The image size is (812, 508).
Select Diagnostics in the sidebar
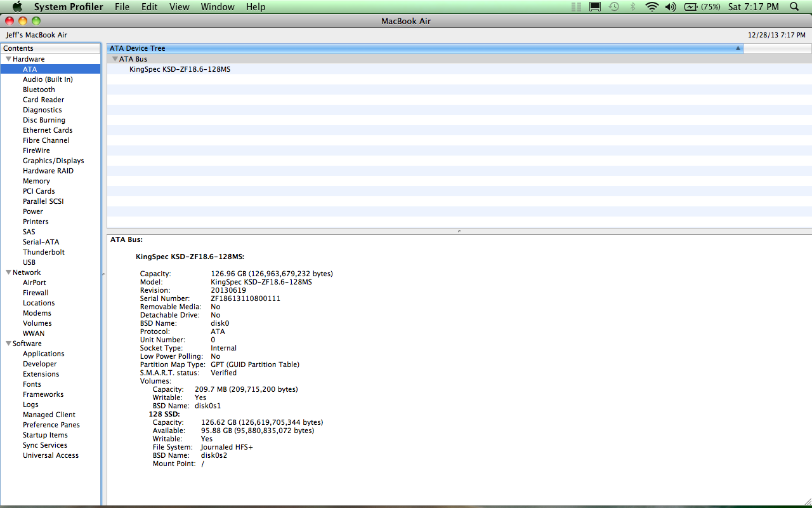click(43, 110)
